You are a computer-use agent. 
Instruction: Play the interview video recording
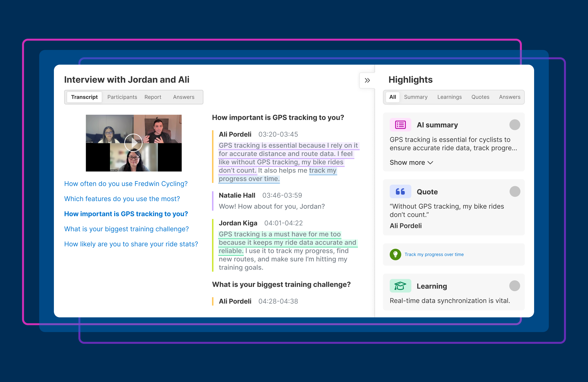134,143
